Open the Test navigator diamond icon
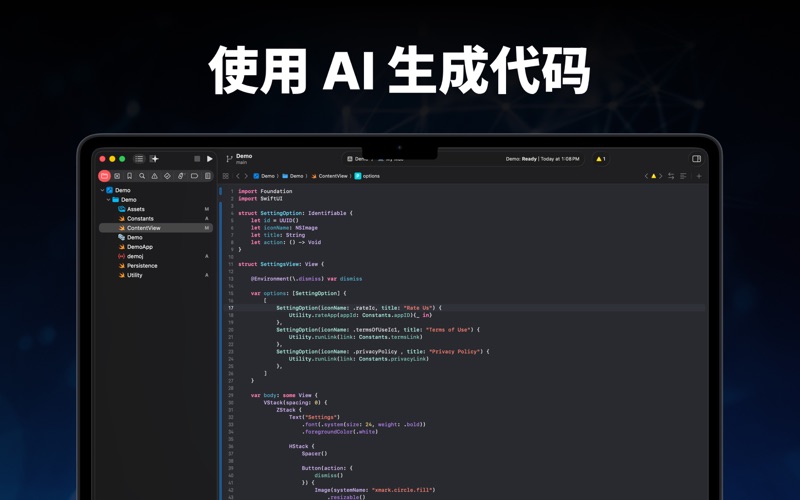Image resolution: width=800 pixels, height=500 pixels. click(x=167, y=176)
